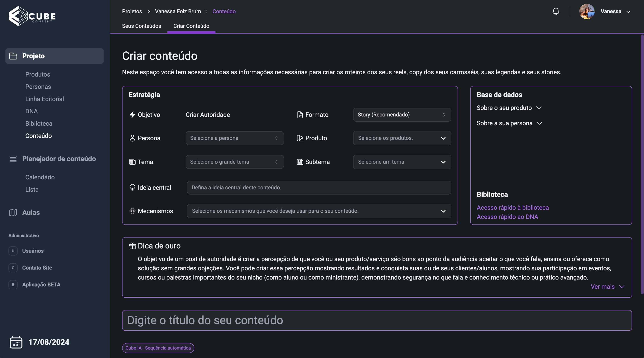Screen dimensions: 644x358
Task: Switch to Seus Conteúdos tab
Action: click(142, 26)
